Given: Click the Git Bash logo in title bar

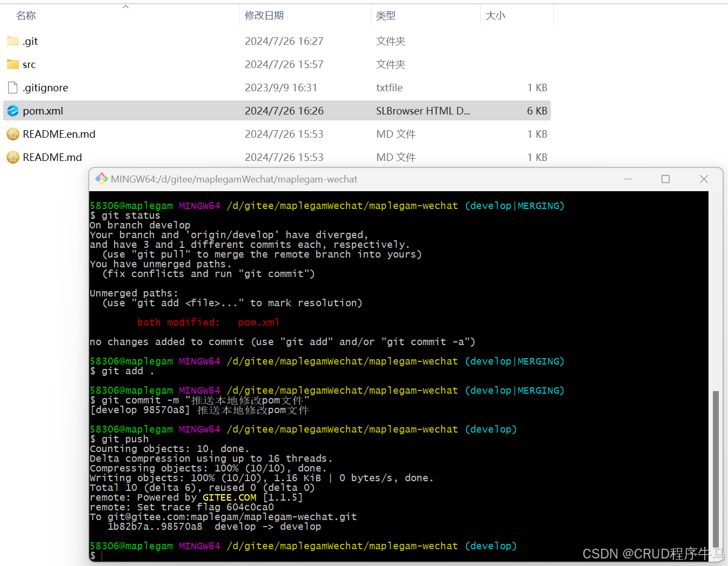Looking at the screenshot, I should (x=101, y=179).
